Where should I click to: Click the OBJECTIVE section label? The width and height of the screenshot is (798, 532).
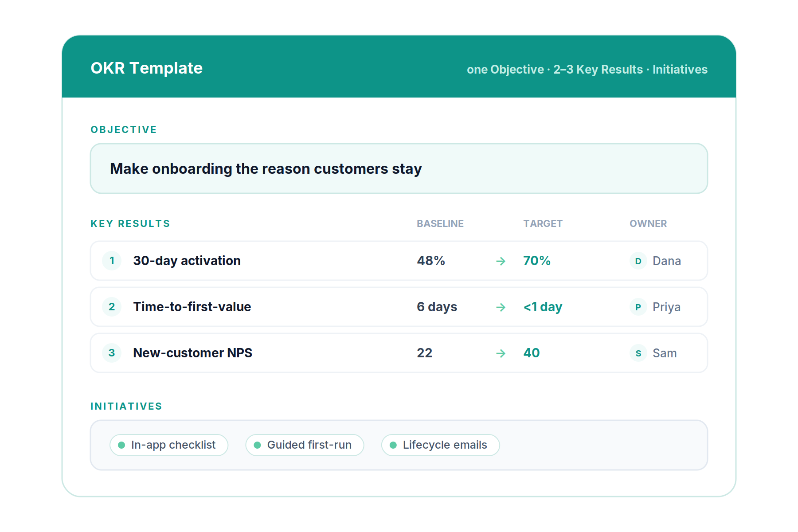124,129
